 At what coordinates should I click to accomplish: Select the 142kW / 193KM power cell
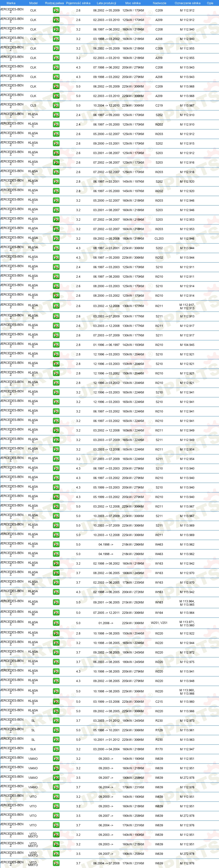pyautogui.click(x=133, y=345)
